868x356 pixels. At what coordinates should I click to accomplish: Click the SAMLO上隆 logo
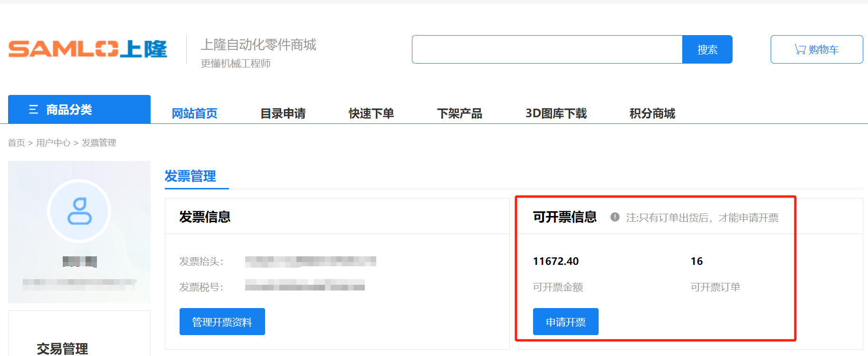click(x=88, y=49)
